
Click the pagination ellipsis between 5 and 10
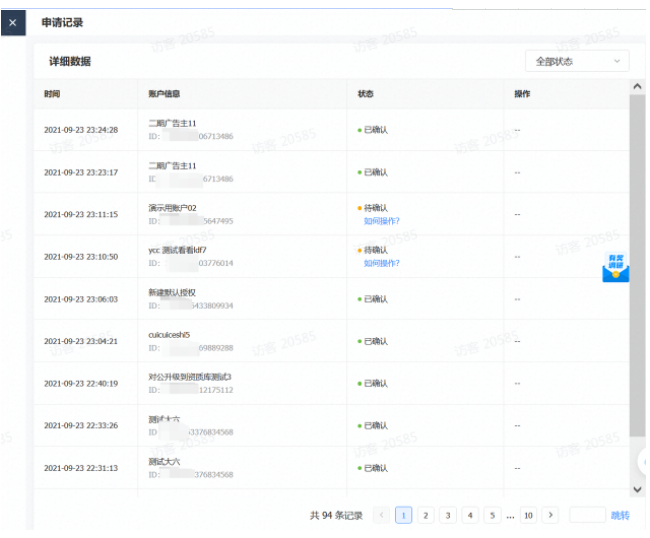(510, 516)
